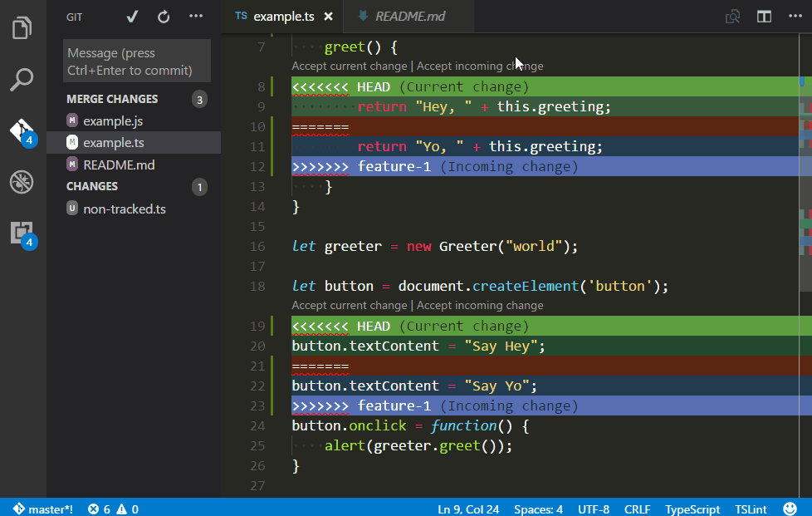The width and height of the screenshot is (812, 516).
Task: Collapse the MERGE CHANGES section
Action: 112,98
